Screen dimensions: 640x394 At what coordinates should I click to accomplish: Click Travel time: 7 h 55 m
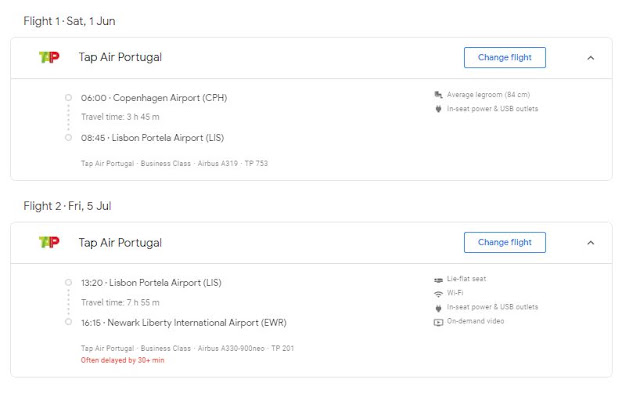click(x=120, y=303)
